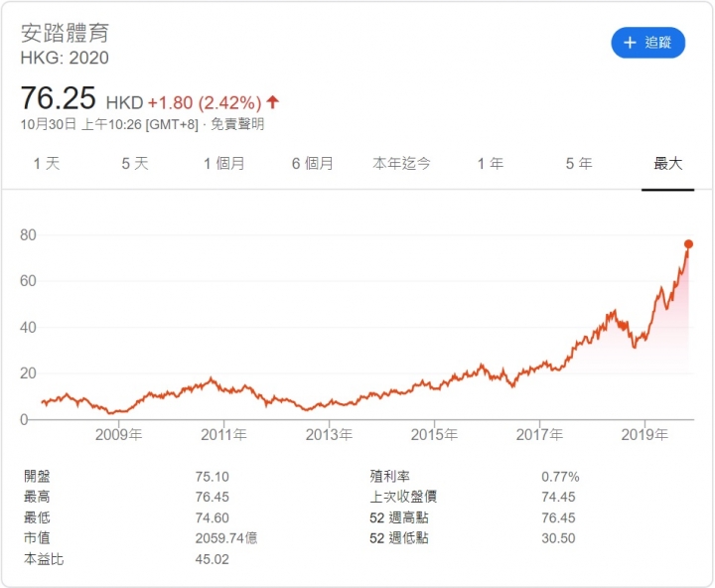
Task: Click the 最高 label
Action: tap(37, 497)
